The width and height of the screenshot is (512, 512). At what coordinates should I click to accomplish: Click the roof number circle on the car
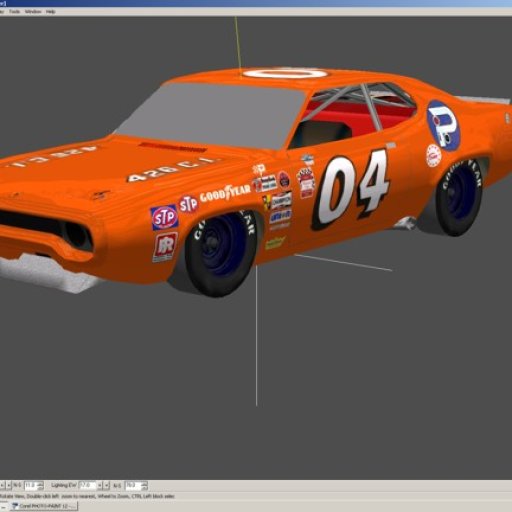click(x=285, y=73)
